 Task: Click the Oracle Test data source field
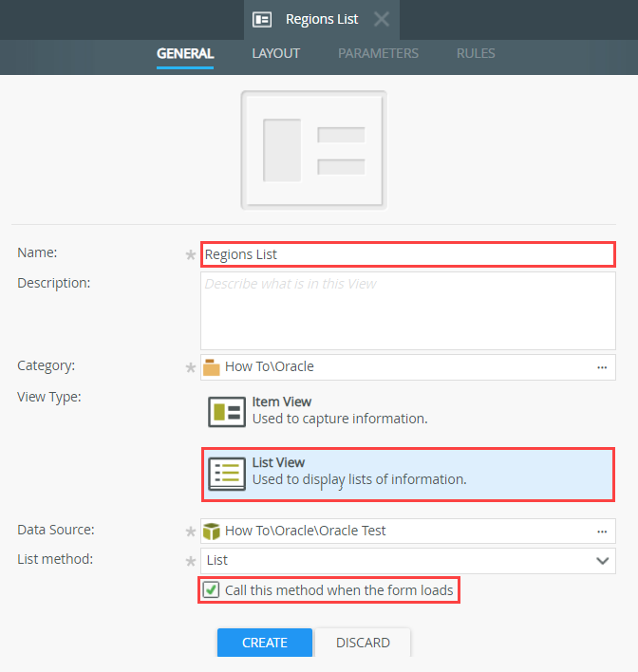408,531
